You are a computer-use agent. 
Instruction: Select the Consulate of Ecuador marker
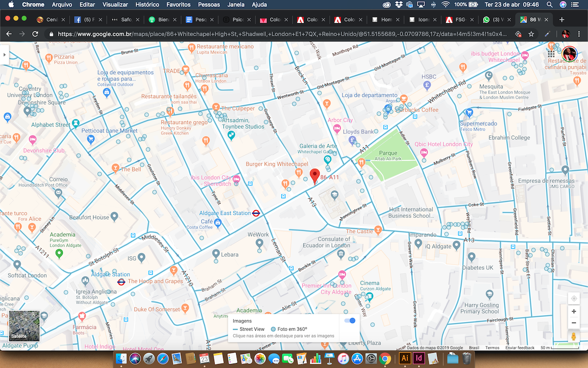(x=341, y=253)
